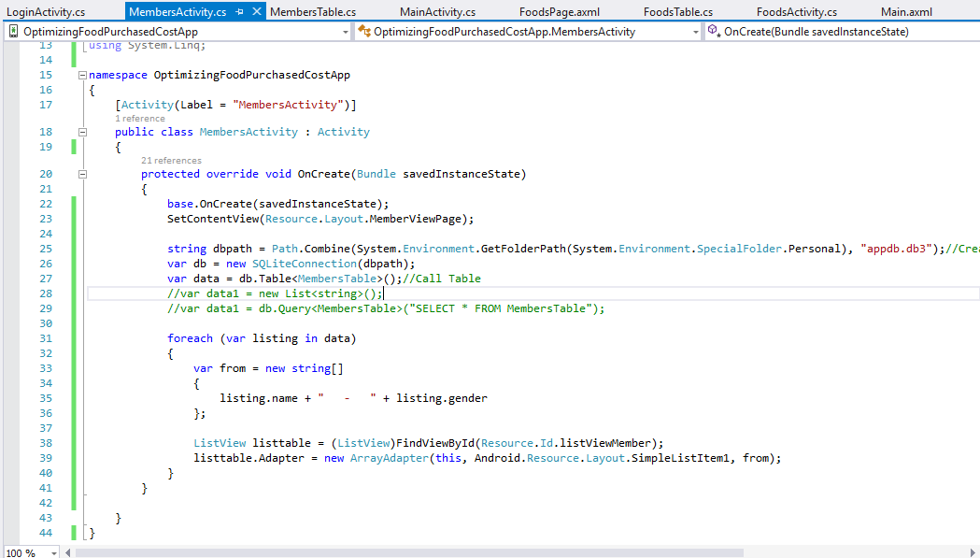
Task: Click "MemberViewPage" on line 23
Action: [416, 219]
